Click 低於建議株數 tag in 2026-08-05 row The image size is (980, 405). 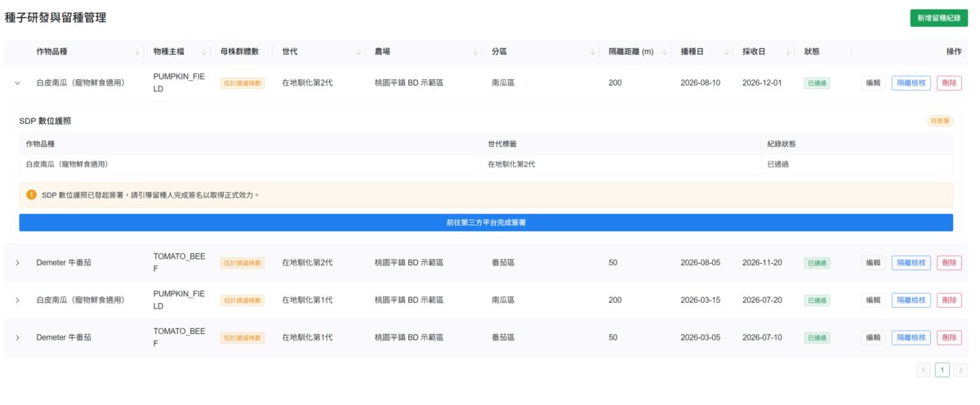point(243,263)
